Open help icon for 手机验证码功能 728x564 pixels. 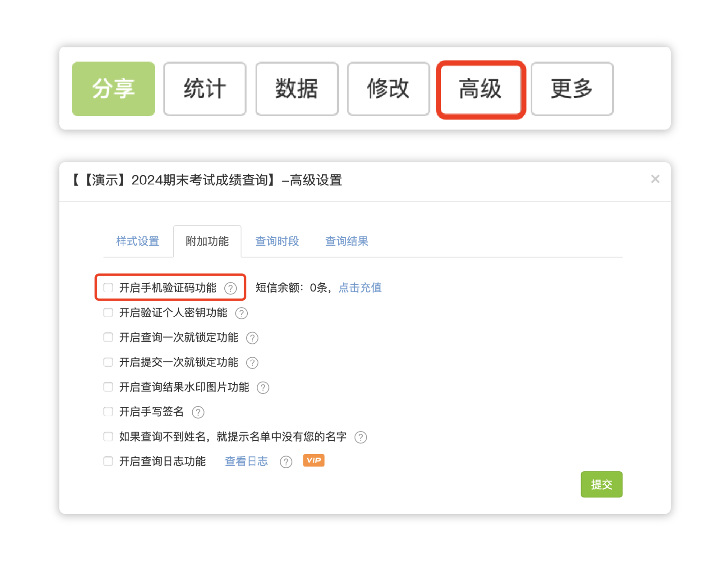pyautogui.click(x=231, y=288)
